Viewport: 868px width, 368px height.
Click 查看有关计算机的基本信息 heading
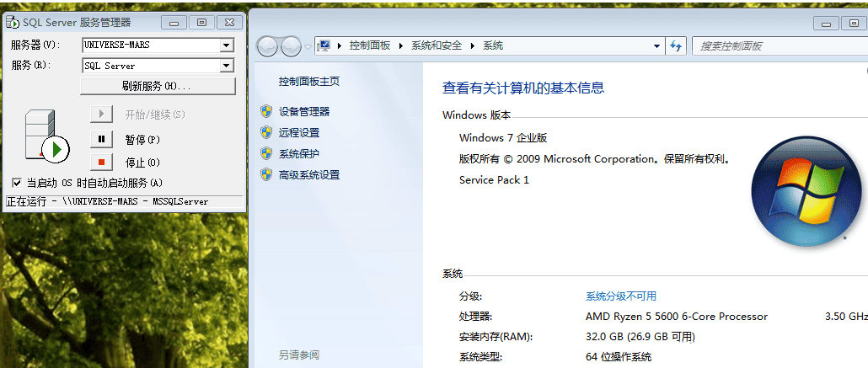tap(523, 88)
